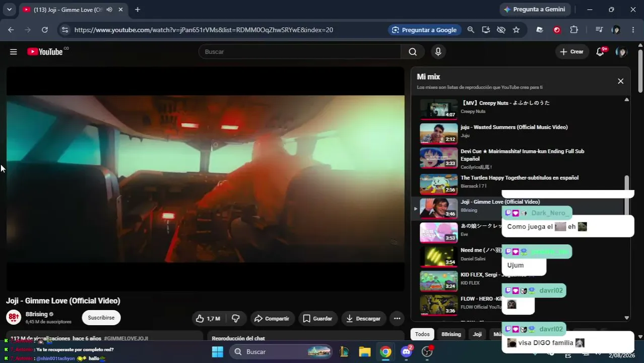Image resolution: width=644 pixels, height=363 pixels.
Task: Start voice search with microphone icon
Action: click(438, 52)
